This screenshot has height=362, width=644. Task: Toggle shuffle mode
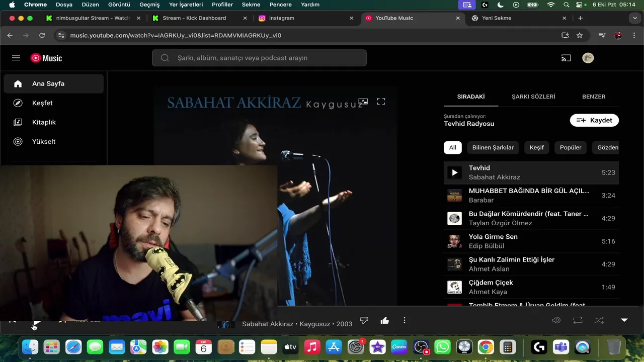point(599,320)
